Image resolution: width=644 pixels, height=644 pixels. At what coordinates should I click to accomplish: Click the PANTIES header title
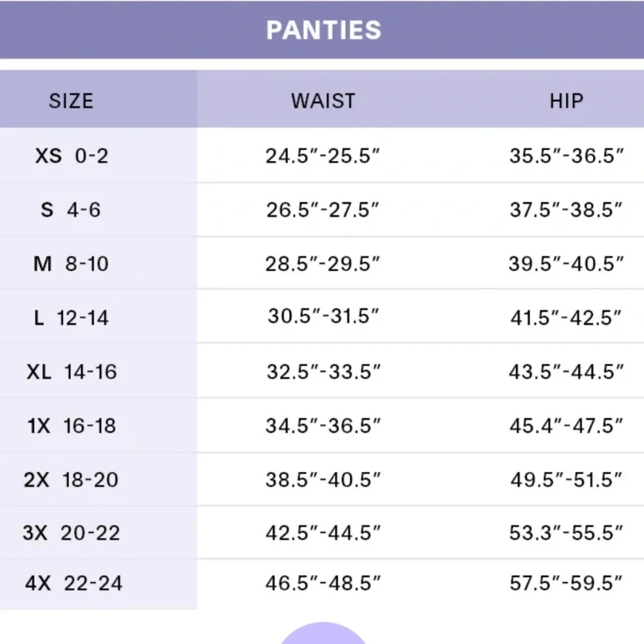[324, 30]
